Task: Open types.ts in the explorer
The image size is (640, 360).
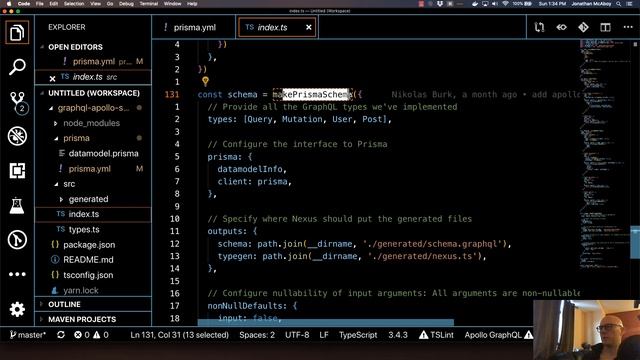Action: click(x=84, y=229)
